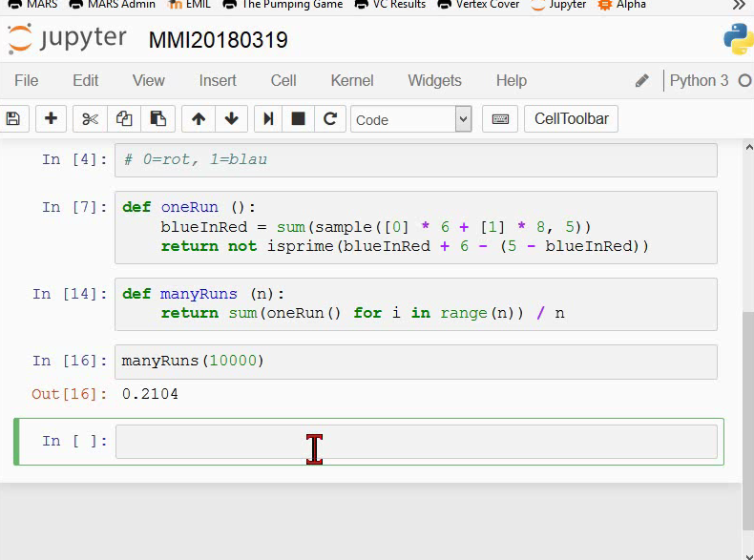Copy selected cells using the copy icon
The image size is (754, 560).
(x=124, y=118)
